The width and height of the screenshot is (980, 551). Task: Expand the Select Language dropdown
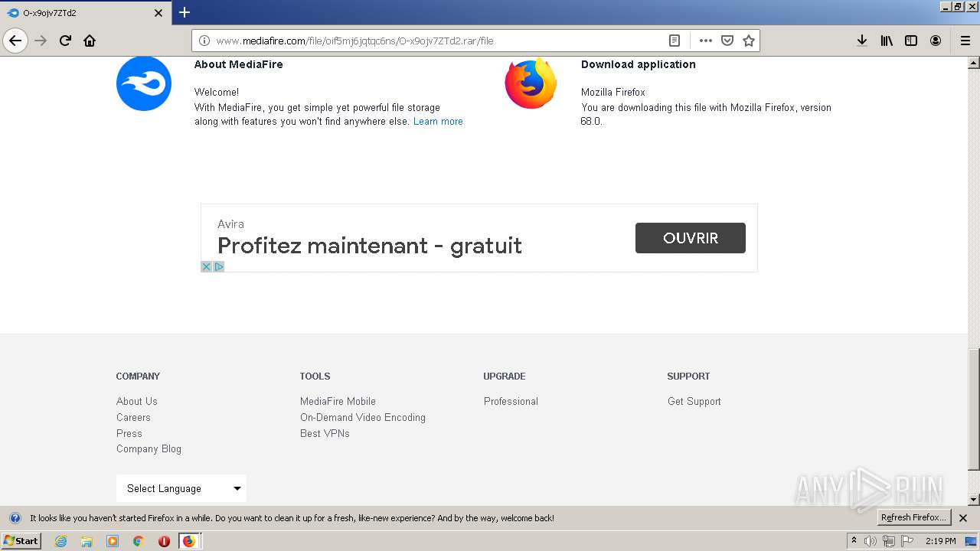pyautogui.click(x=181, y=488)
